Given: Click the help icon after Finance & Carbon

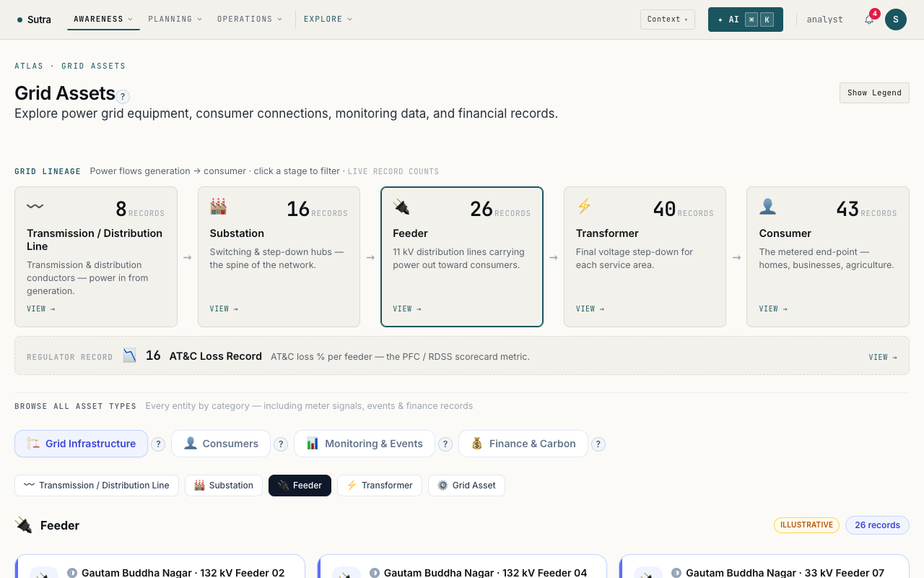Looking at the screenshot, I should (x=598, y=444).
